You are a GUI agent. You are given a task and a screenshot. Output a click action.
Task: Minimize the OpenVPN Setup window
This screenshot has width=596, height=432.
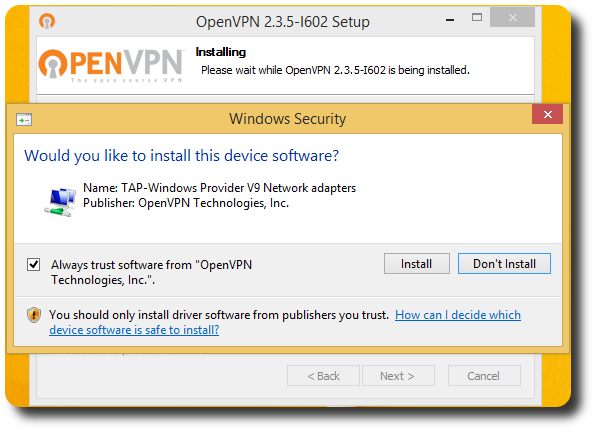point(450,19)
